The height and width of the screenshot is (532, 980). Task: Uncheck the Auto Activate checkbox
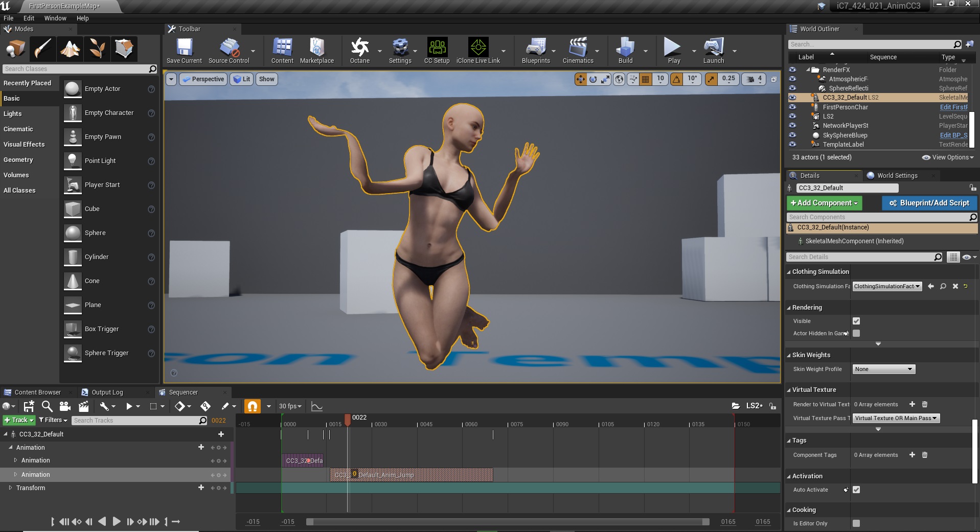(856, 490)
